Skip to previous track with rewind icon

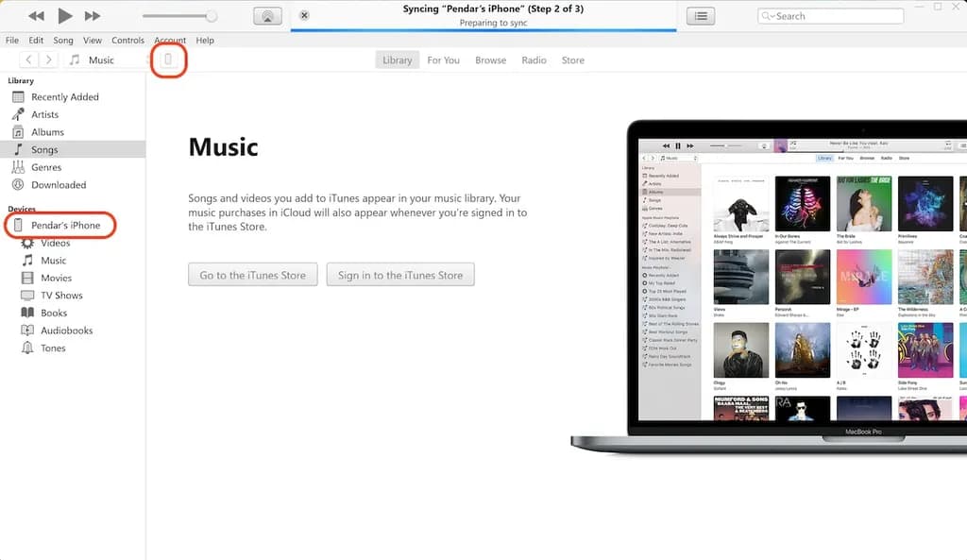tap(36, 16)
